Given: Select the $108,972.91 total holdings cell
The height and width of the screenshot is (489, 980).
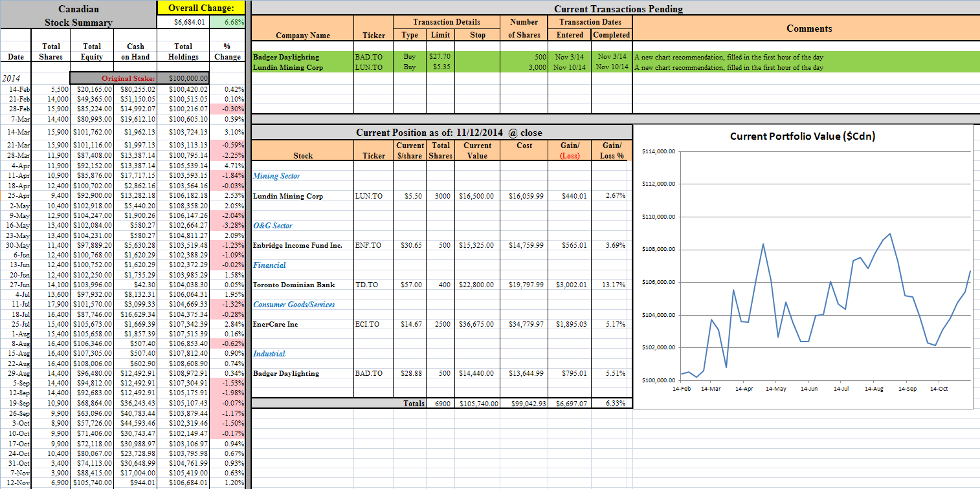Looking at the screenshot, I should pos(183,373).
